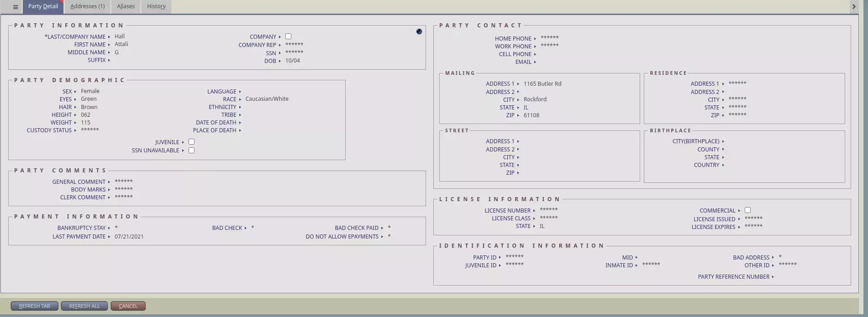Click the masked LICENSE NUMBER value
Viewport: 868px width, 317px height.
tap(549, 210)
